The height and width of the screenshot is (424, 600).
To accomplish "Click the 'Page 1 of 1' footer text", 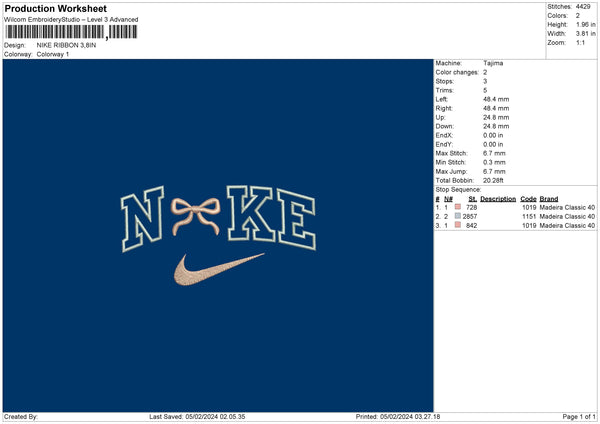I will click(579, 417).
